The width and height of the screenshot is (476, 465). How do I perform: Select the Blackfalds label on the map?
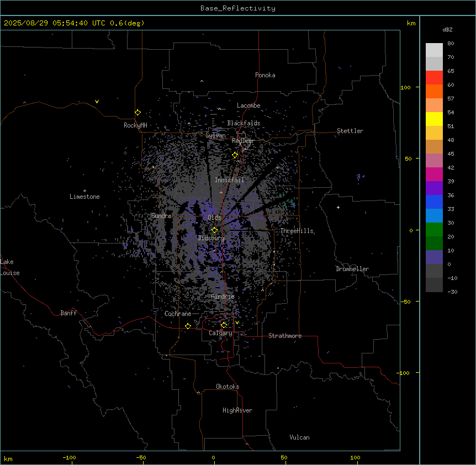[244, 123]
